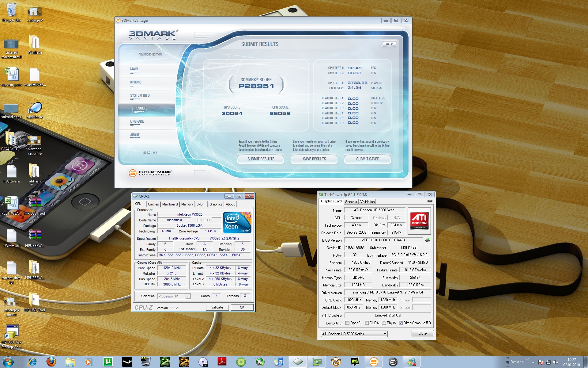Viewport: 588px width, 368px height.
Task: Switch to the CPU-Z taskbar button
Action: (298, 362)
